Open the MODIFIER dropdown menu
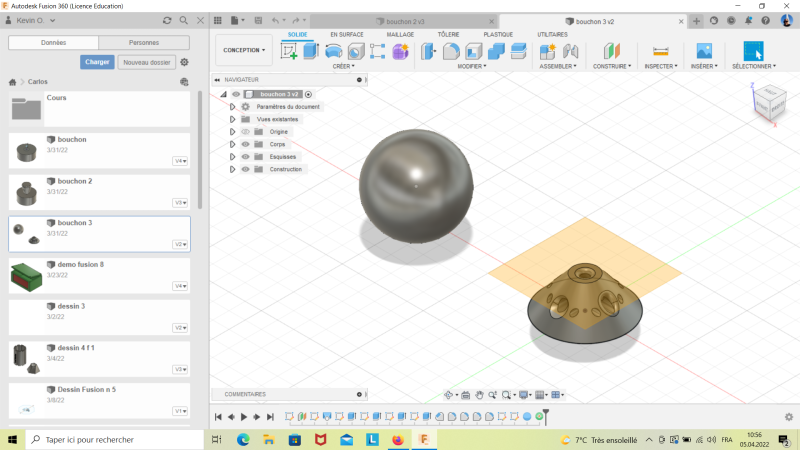Image resolution: width=800 pixels, height=450 pixels. [472, 67]
